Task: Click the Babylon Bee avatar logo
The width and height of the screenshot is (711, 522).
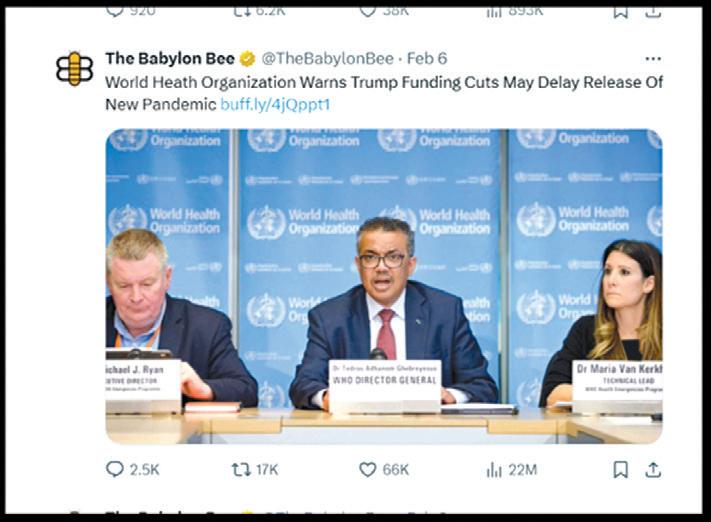Action: (x=74, y=68)
